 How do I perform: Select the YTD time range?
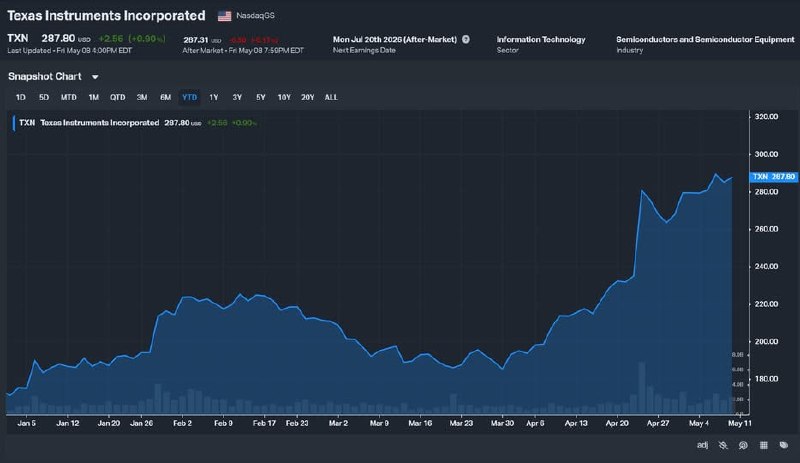coord(189,97)
